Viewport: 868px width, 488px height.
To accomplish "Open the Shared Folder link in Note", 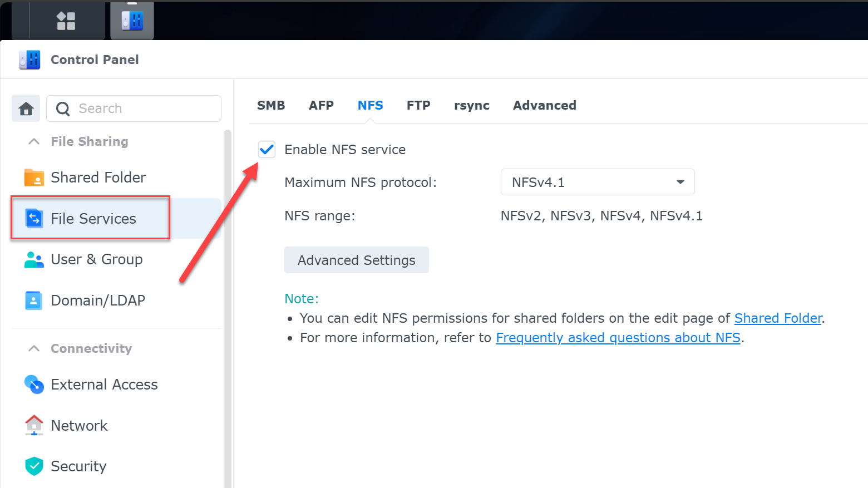I will (777, 318).
